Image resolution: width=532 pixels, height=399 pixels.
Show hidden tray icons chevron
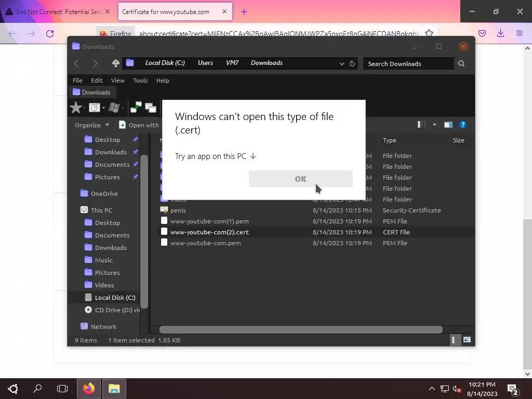(432, 389)
